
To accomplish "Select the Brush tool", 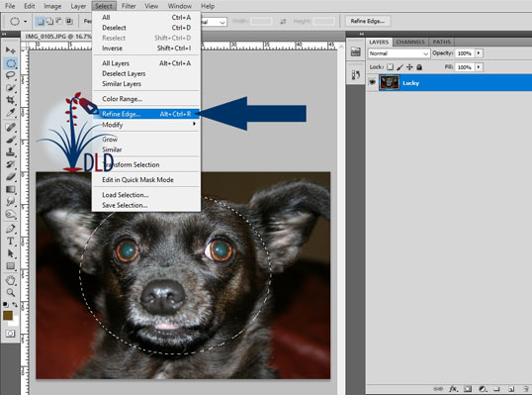I will coord(11,140).
